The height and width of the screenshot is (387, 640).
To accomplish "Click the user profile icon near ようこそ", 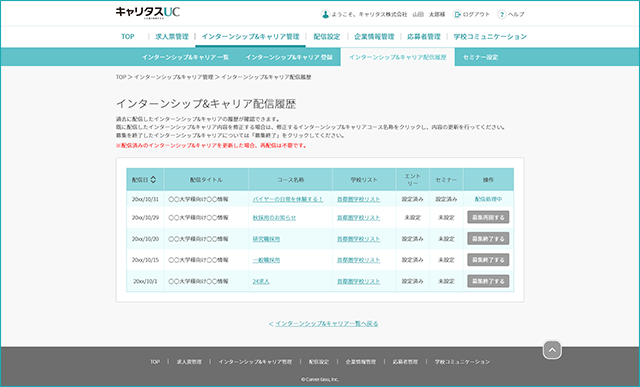I will (325, 14).
